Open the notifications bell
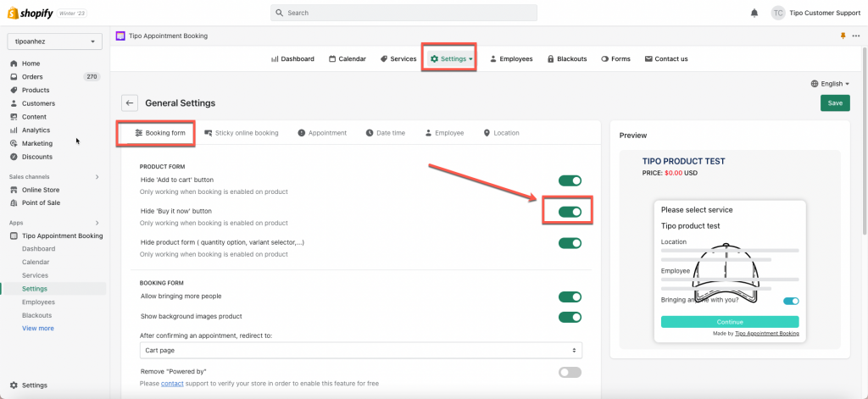 coord(754,13)
